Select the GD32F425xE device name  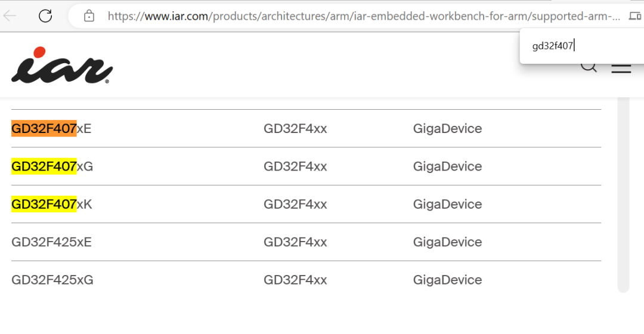[52, 242]
